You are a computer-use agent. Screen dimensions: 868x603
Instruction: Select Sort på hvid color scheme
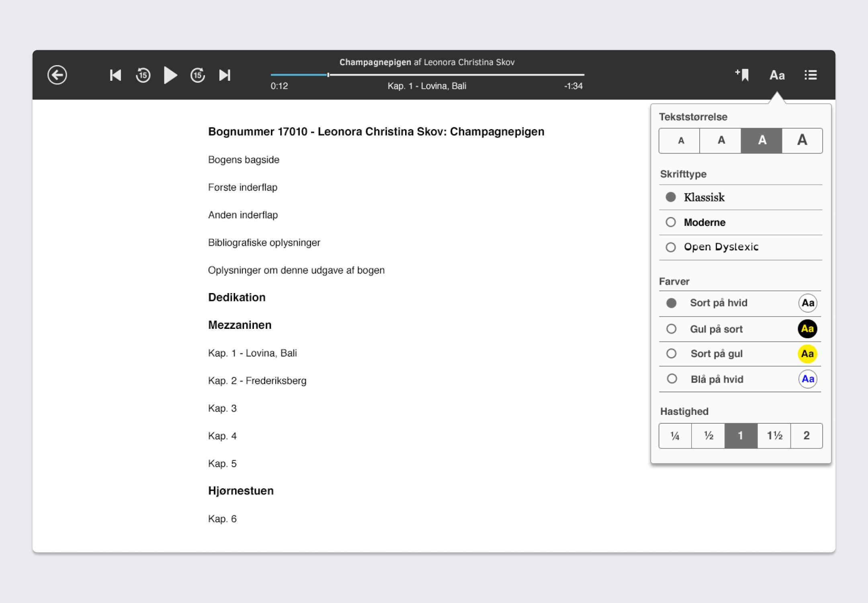tap(740, 303)
